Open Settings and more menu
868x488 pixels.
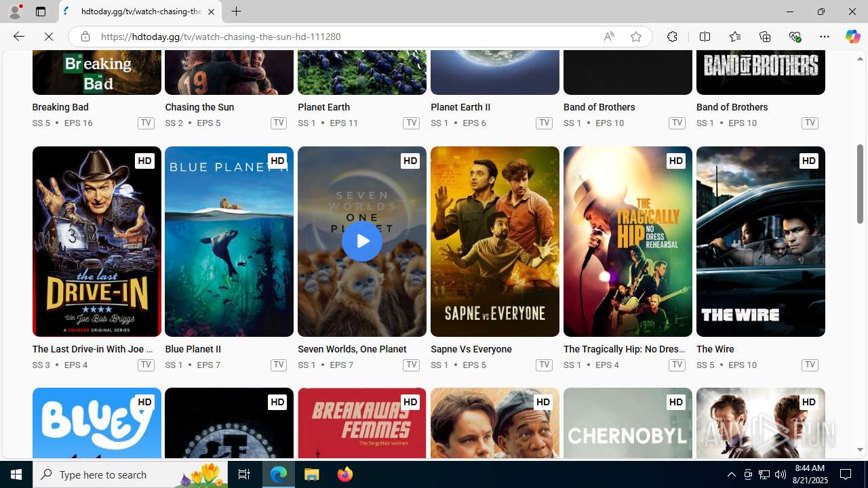[825, 37]
